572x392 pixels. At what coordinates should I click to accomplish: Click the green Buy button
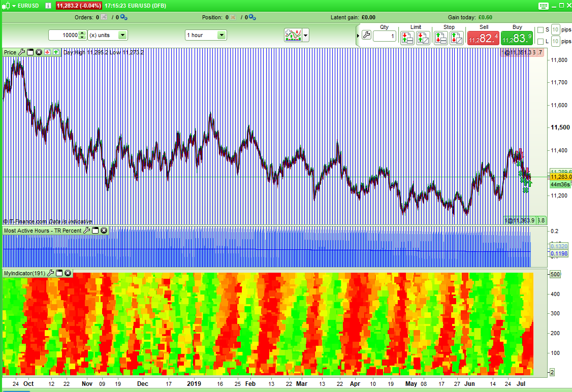(x=517, y=37)
